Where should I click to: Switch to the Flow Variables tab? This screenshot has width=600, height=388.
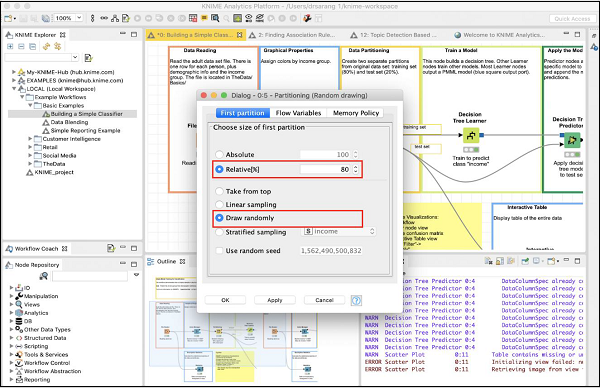[298, 113]
